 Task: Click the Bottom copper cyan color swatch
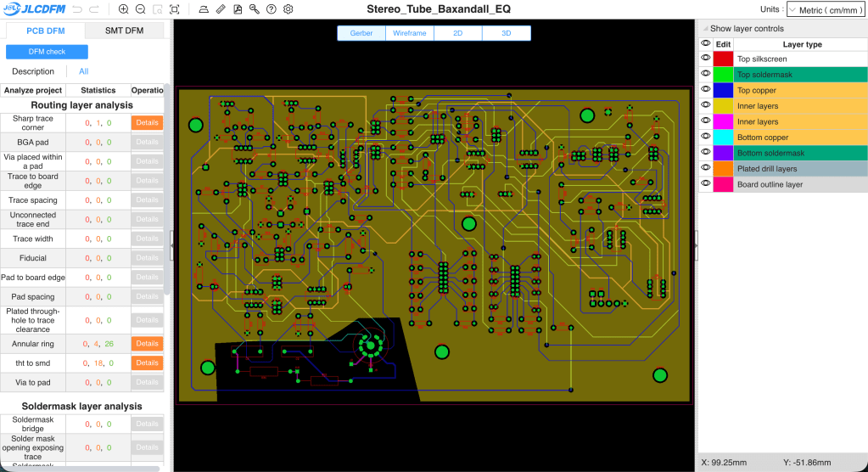click(723, 137)
